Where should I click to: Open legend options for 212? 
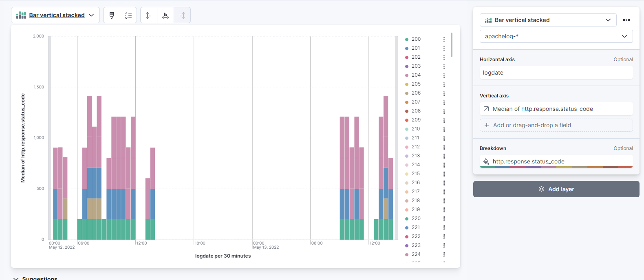coord(444,147)
